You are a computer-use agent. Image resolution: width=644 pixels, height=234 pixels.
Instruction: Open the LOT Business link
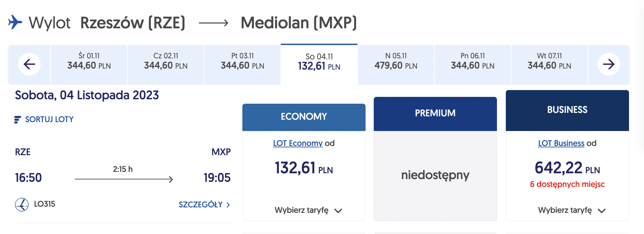pyautogui.click(x=561, y=143)
